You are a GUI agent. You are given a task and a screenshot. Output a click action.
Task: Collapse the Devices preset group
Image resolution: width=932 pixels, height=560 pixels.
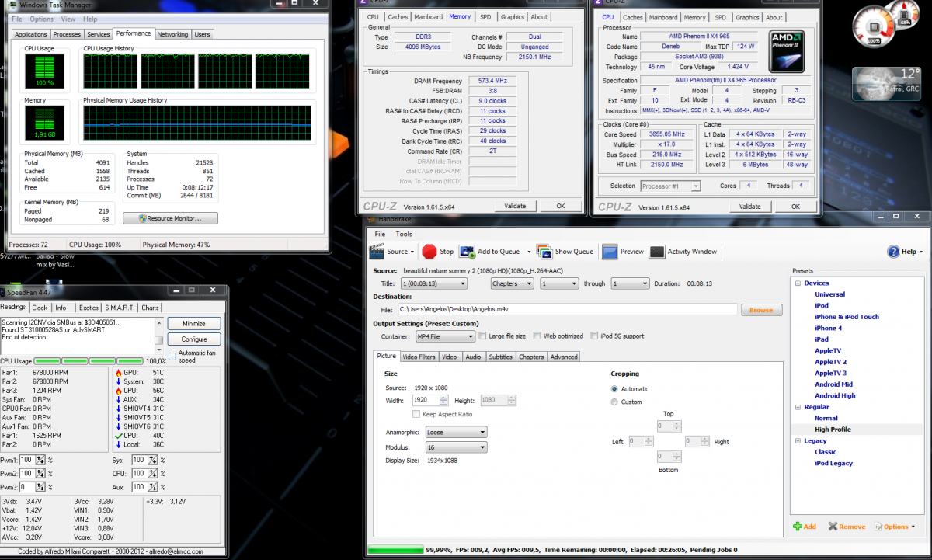click(797, 283)
